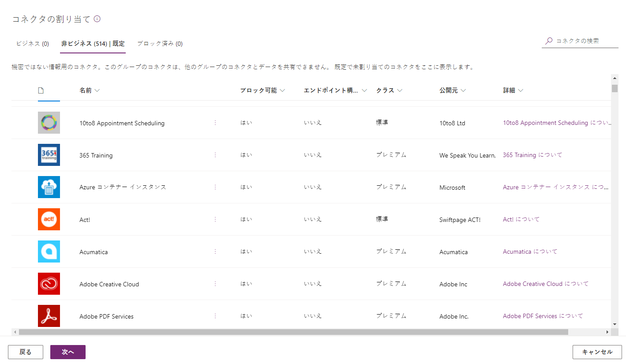The image size is (626, 364).
Task: Open the 10to8 Appointment Scheduling について link
Action: (558, 123)
